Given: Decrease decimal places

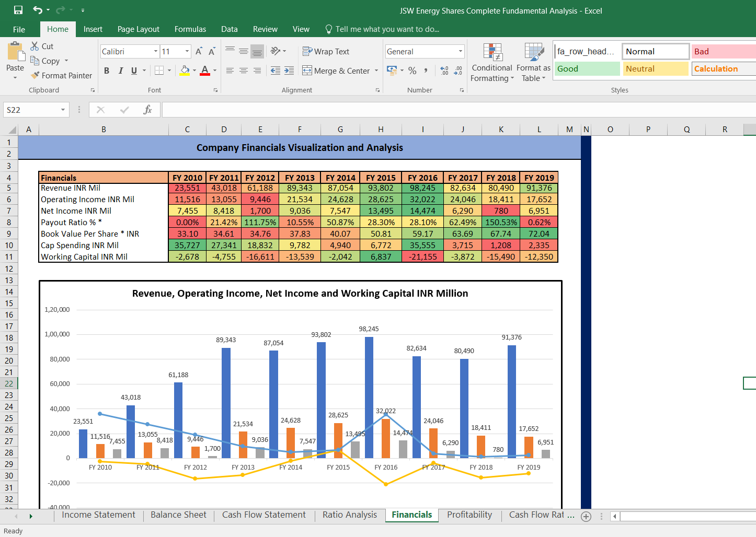Looking at the screenshot, I should point(459,71).
